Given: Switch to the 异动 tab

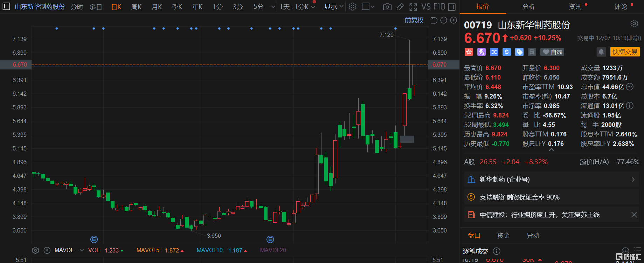Looking at the screenshot, I should pos(533,236).
